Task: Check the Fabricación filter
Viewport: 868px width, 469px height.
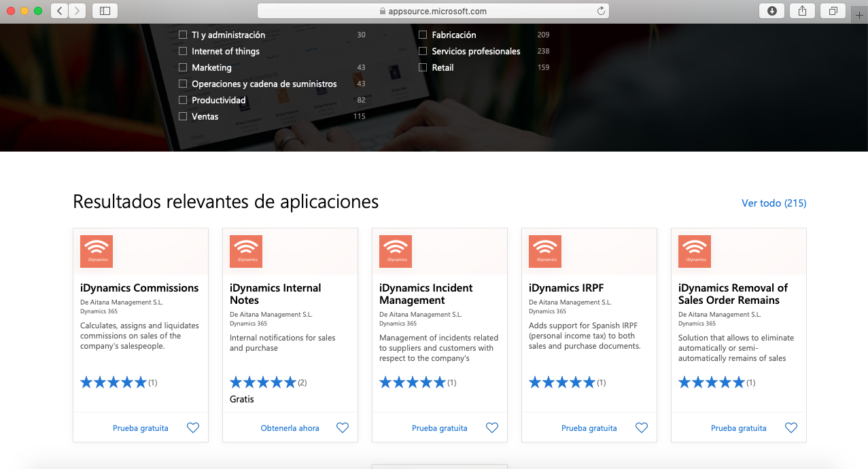Action: 423,35
